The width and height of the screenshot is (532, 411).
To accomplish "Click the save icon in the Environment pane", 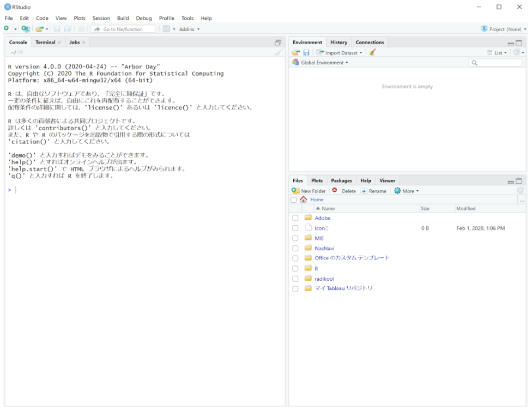I will (x=307, y=52).
